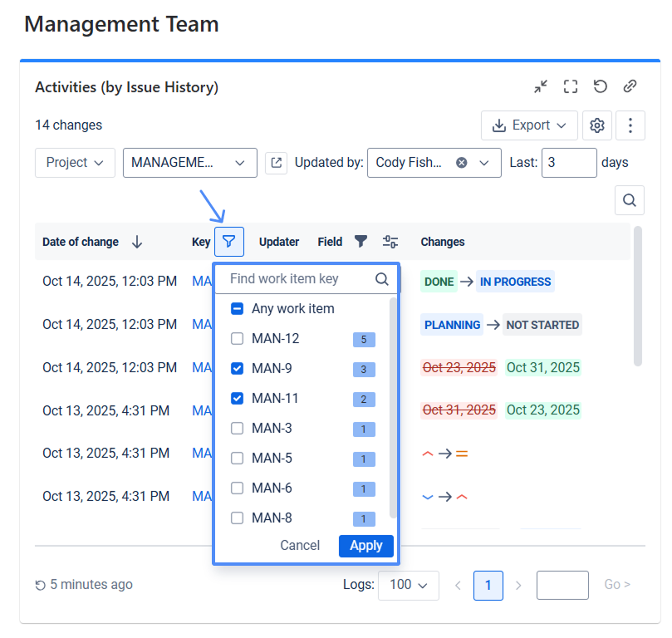
Task: Cancel the key filter popup
Action: 300,546
